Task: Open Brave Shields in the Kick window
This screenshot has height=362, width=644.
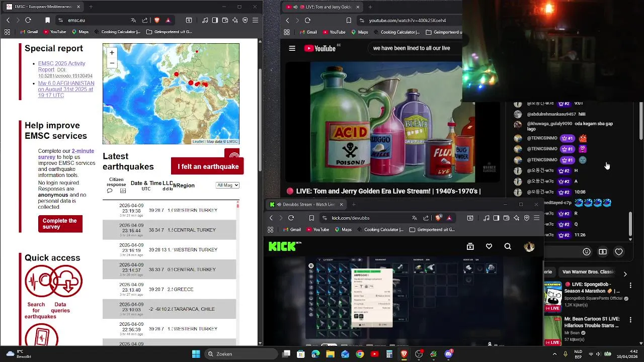Action: 438,218
